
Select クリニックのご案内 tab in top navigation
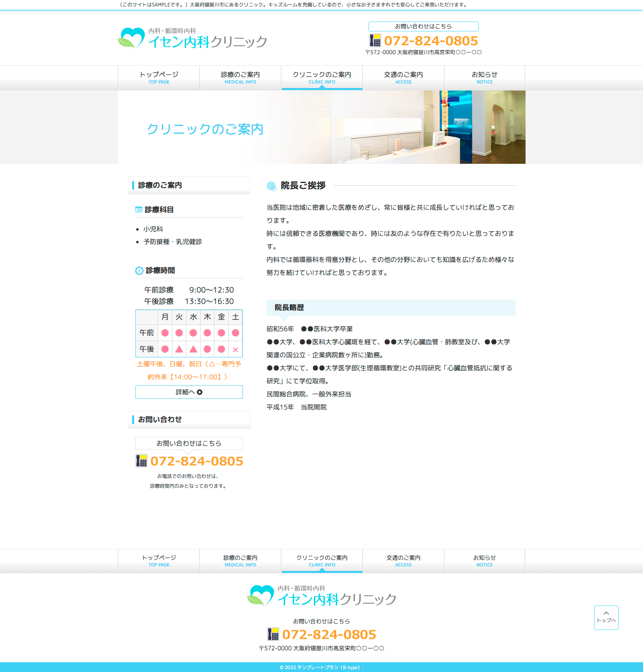(322, 77)
